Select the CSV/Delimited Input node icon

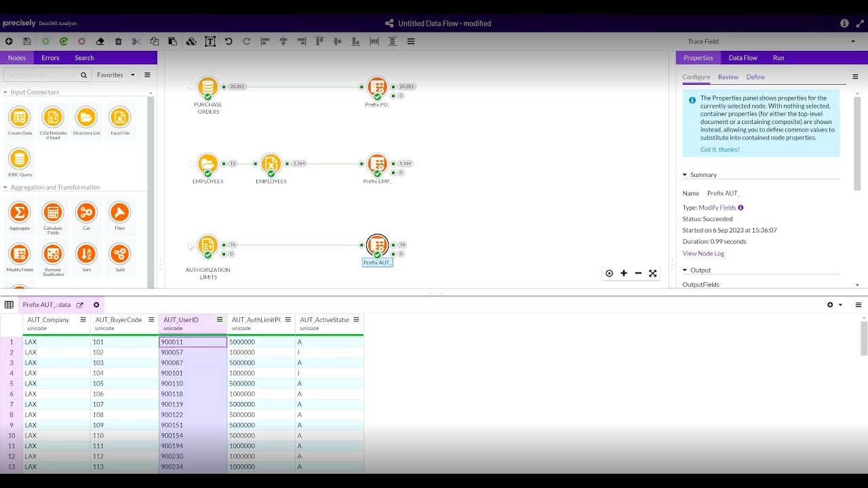point(53,117)
